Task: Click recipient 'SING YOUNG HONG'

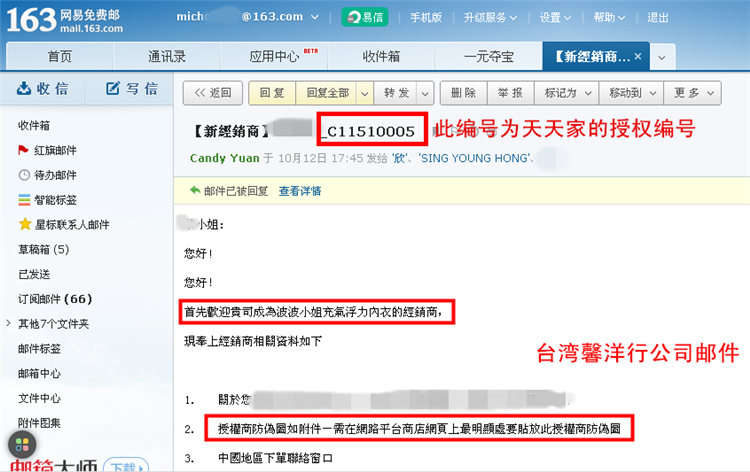Action: 475,158
